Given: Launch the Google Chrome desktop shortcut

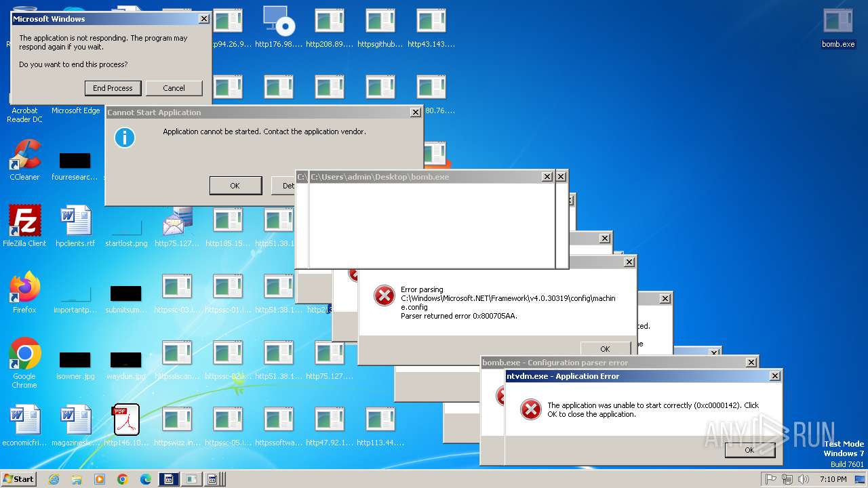Looking at the screenshot, I should pos(24,363).
